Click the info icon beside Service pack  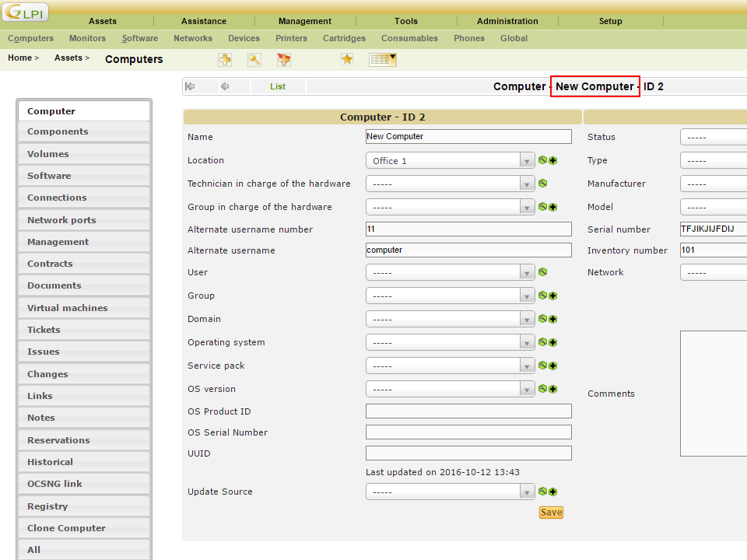point(542,366)
